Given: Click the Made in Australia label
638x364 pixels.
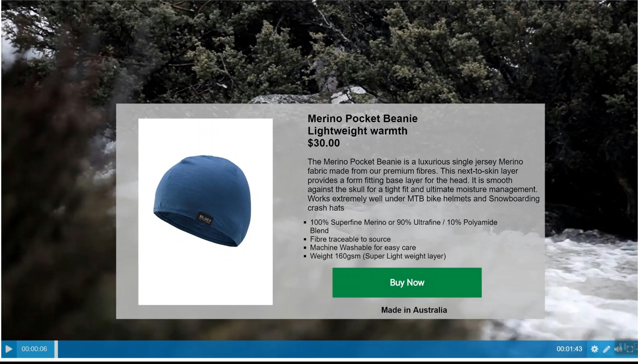Looking at the screenshot, I should click(x=414, y=310).
